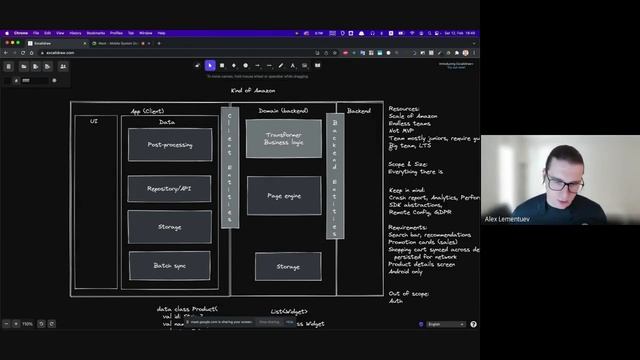
Task: Select the Insert image tool
Action: coord(305,66)
